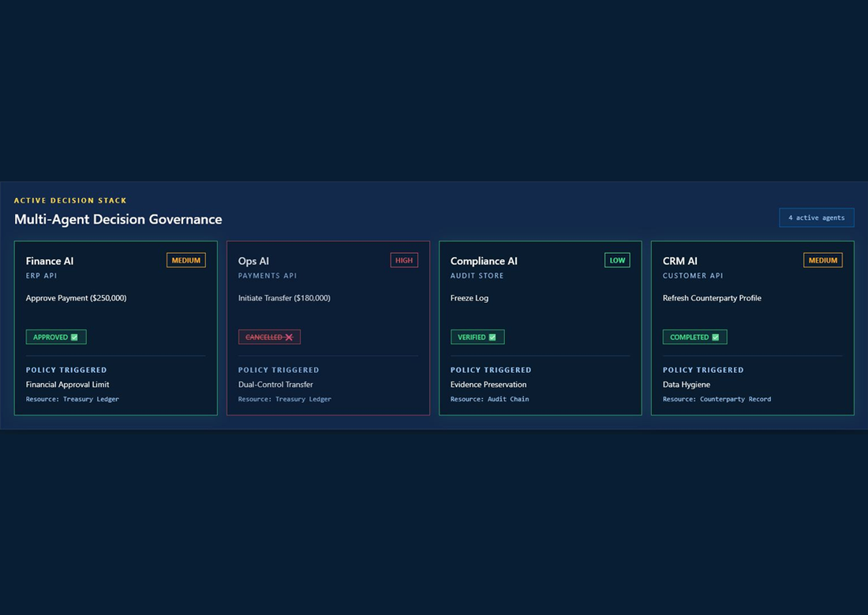Click 'Resource: Treasury Ledger' in Ops AI card
This screenshot has width=868, height=615.
[285, 399]
